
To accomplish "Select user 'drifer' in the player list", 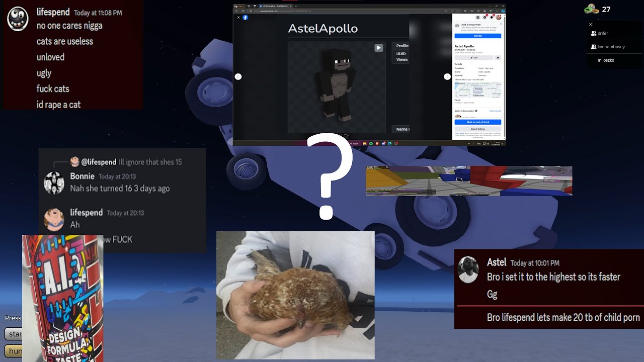I will tap(603, 33).
